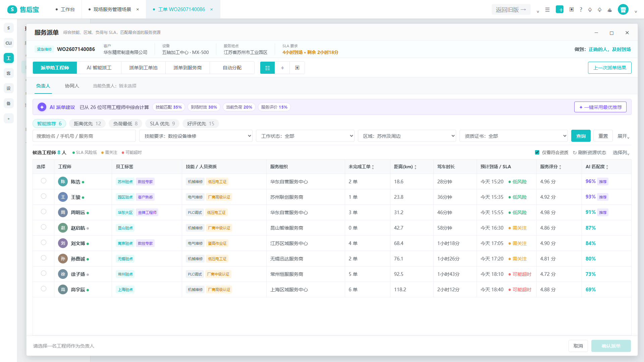Sort by 距离(km) column arrows
Screen dimensions: 644x362
click(416, 167)
